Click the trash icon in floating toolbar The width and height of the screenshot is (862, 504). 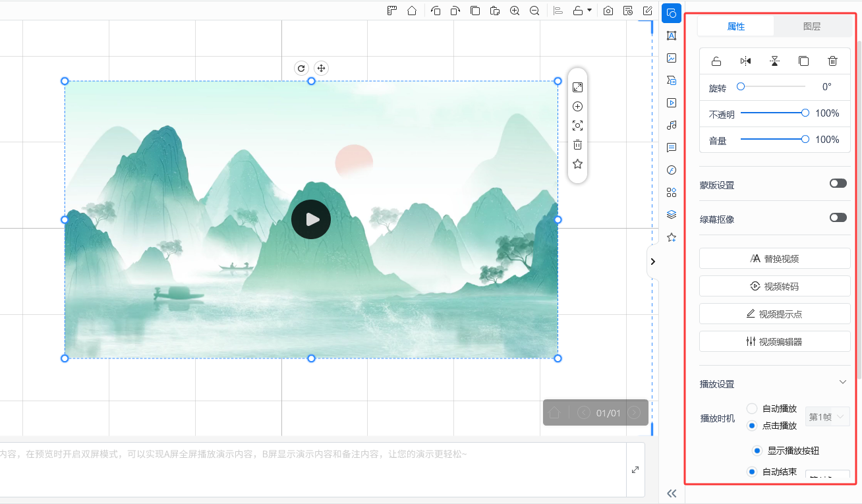click(x=577, y=145)
